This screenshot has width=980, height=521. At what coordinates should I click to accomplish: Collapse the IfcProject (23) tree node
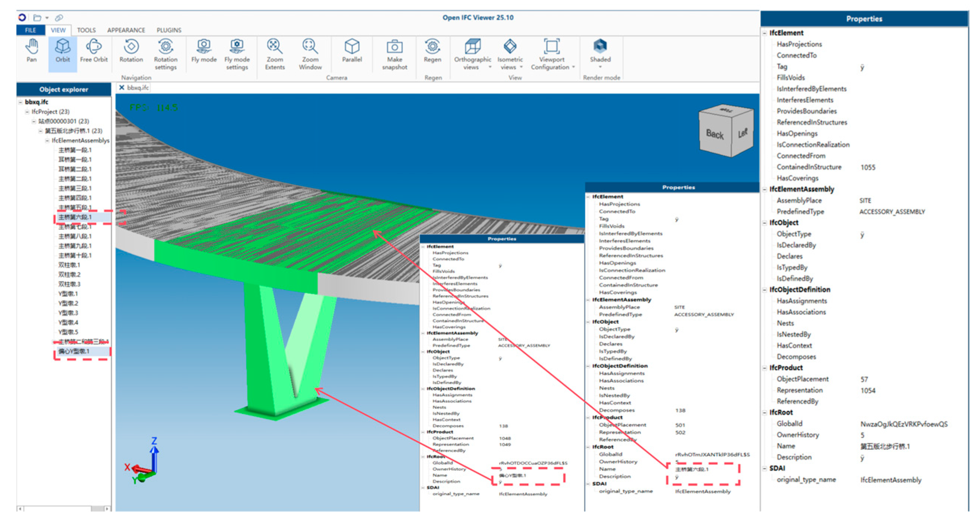click(27, 112)
